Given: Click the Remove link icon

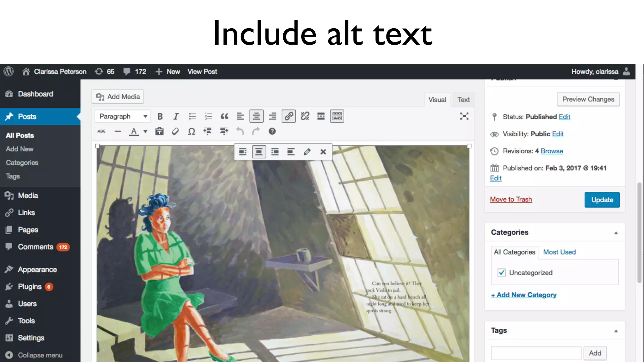Looking at the screenshot, I should tap(305, 116).
